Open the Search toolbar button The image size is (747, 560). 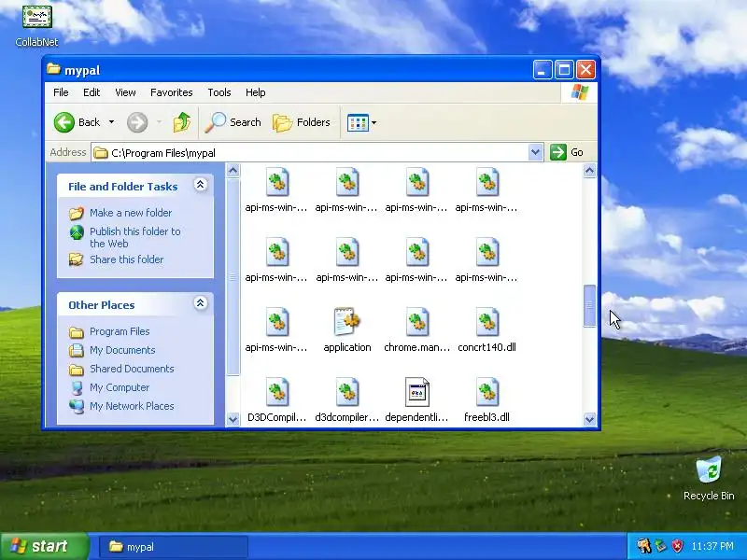click(x=233, y=122)
